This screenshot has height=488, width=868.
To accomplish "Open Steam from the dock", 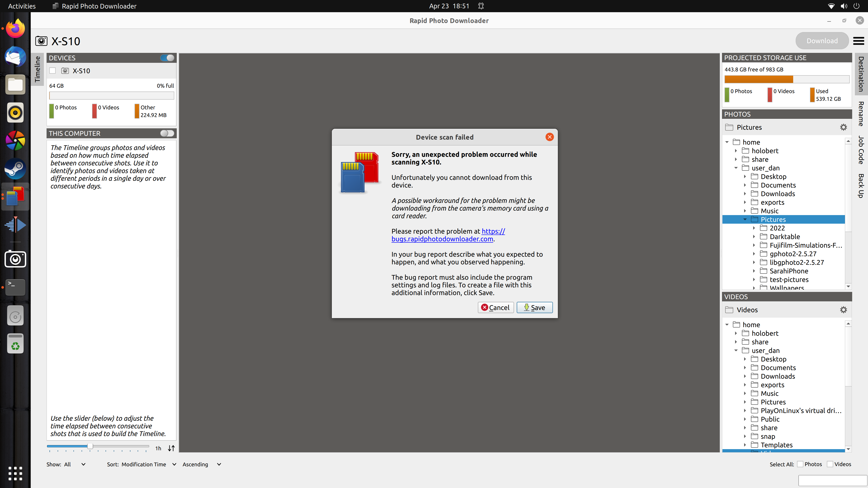I will click(x=15, y=169).
